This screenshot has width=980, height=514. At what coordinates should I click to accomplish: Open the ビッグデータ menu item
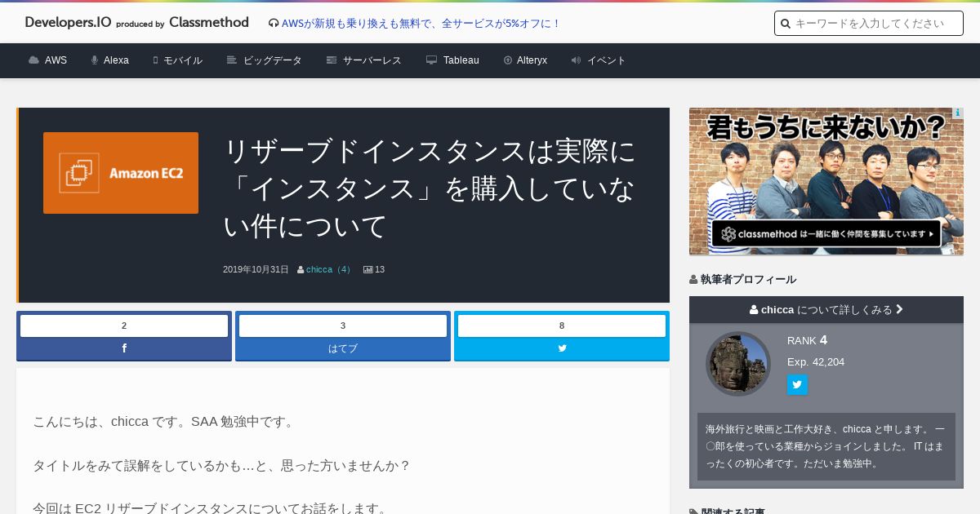264,60
